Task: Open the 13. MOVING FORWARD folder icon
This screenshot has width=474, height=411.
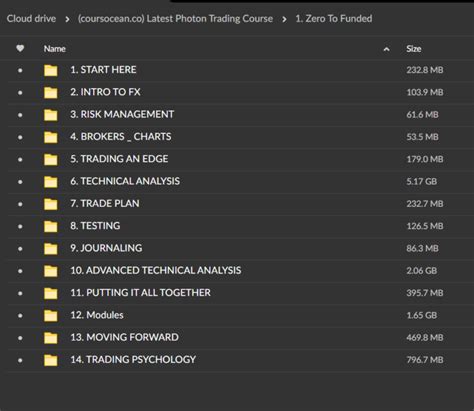Action: coord(51,338)
